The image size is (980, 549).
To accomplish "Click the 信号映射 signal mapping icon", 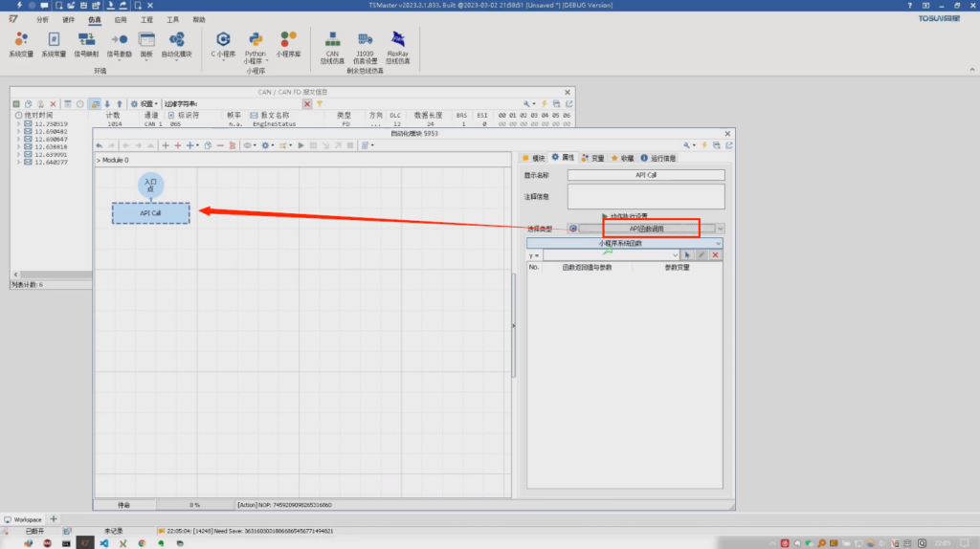I will (x=86, y=40).
